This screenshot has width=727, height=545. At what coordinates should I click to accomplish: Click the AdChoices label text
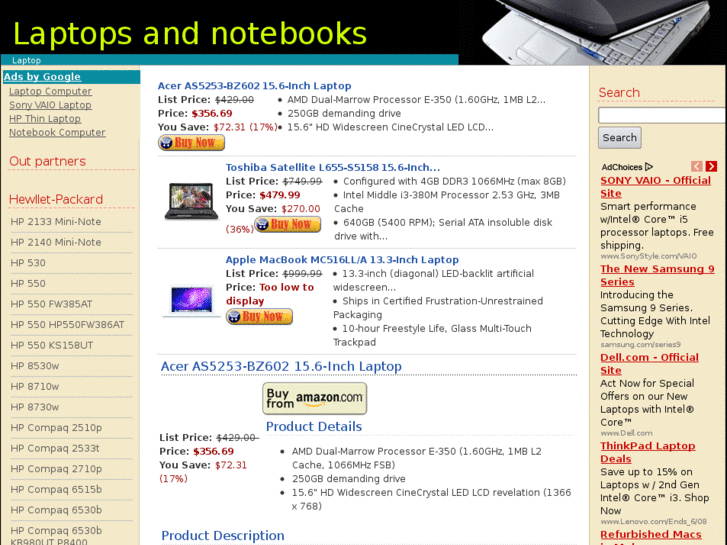[x=622, y=167]
